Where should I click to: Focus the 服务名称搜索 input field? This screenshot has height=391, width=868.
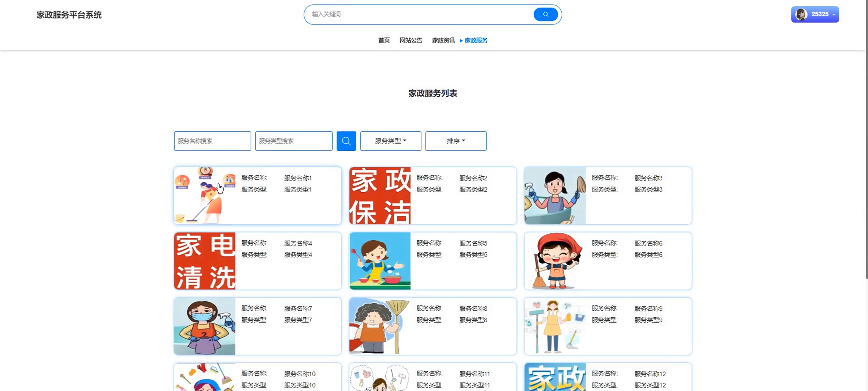click(212, 141)
